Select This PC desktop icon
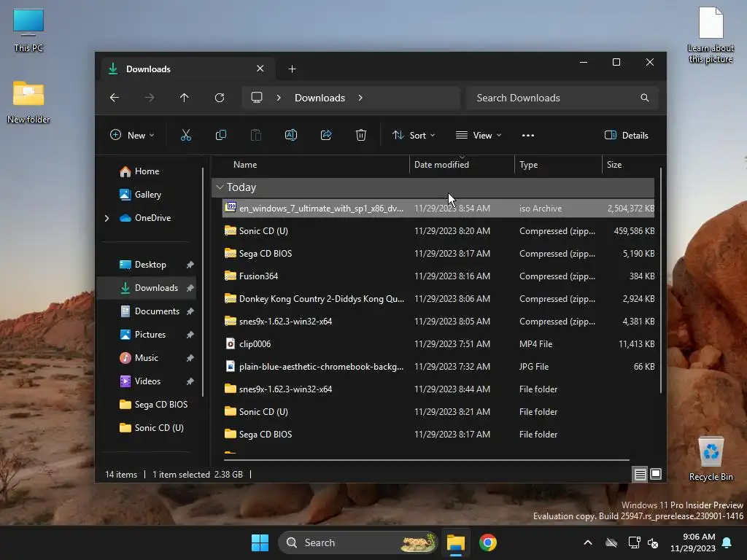 click(28, 31)
